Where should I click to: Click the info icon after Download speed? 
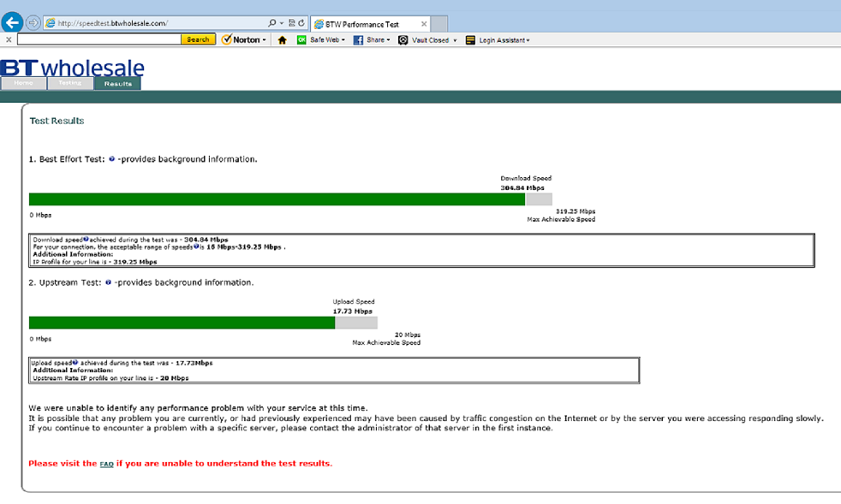point(86,239)
